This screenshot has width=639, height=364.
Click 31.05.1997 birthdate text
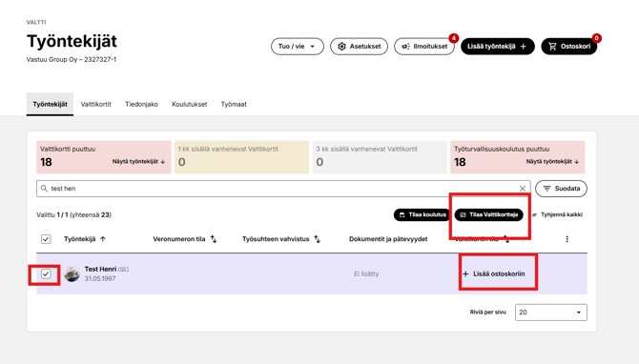pyautogui.click(x=100, y=278)
